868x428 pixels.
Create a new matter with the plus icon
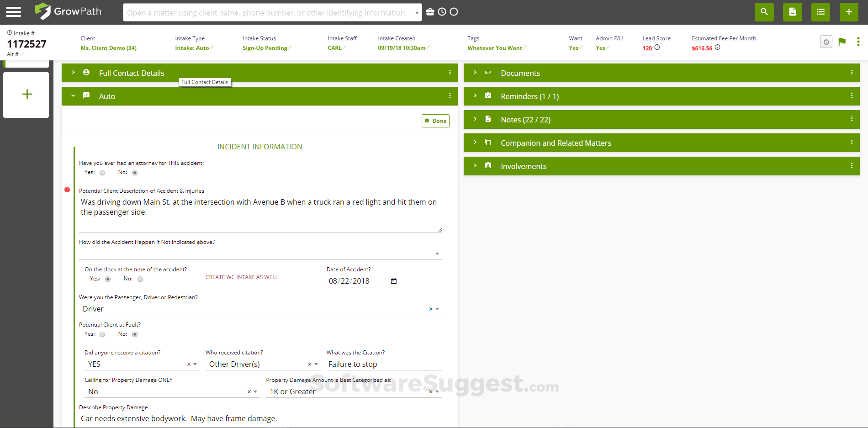[848, 12]
